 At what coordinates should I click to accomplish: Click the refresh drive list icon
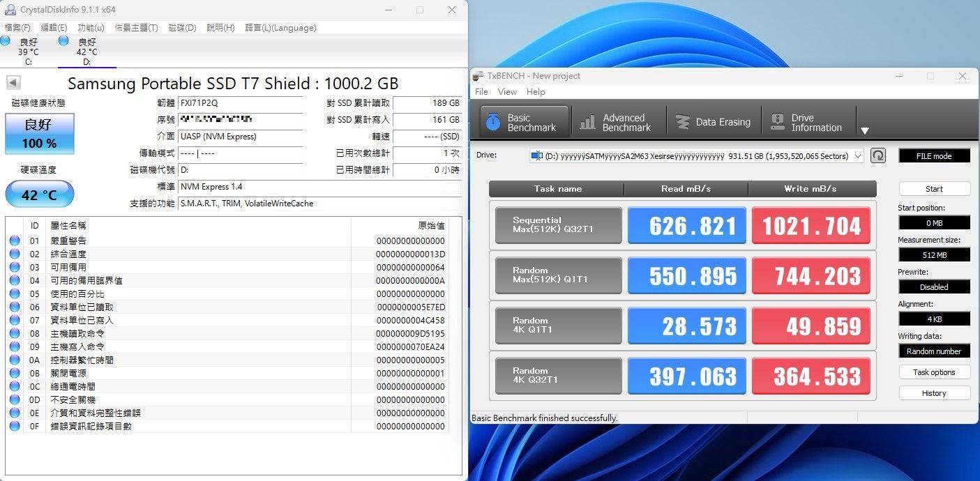pos(878,155)
